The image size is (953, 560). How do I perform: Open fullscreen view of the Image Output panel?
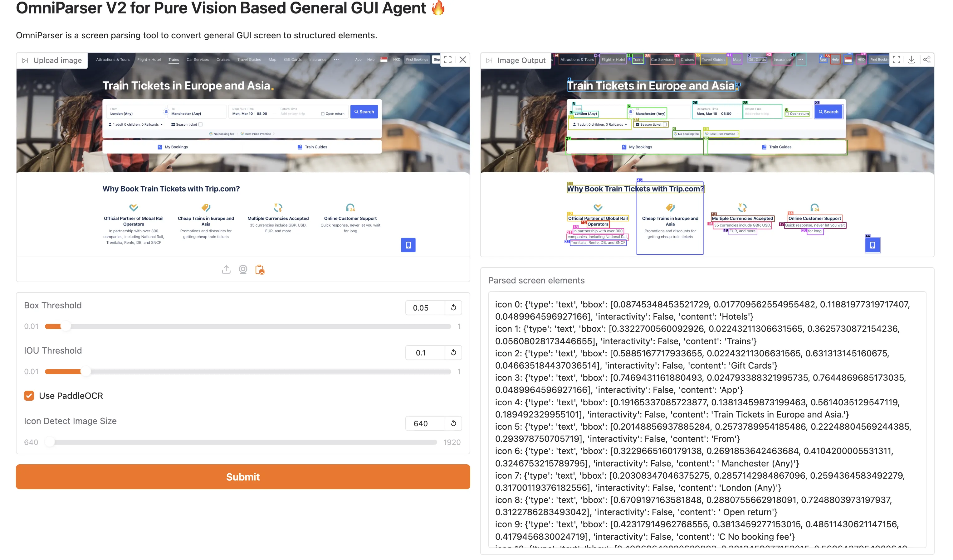[x=896, y=60]
